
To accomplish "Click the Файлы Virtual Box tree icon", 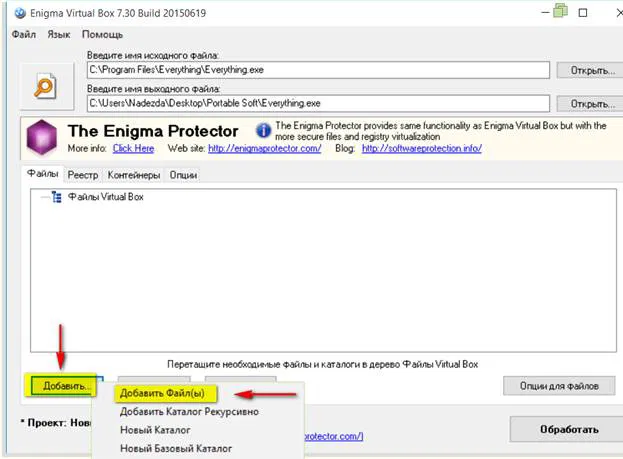I will pos(57,197).
